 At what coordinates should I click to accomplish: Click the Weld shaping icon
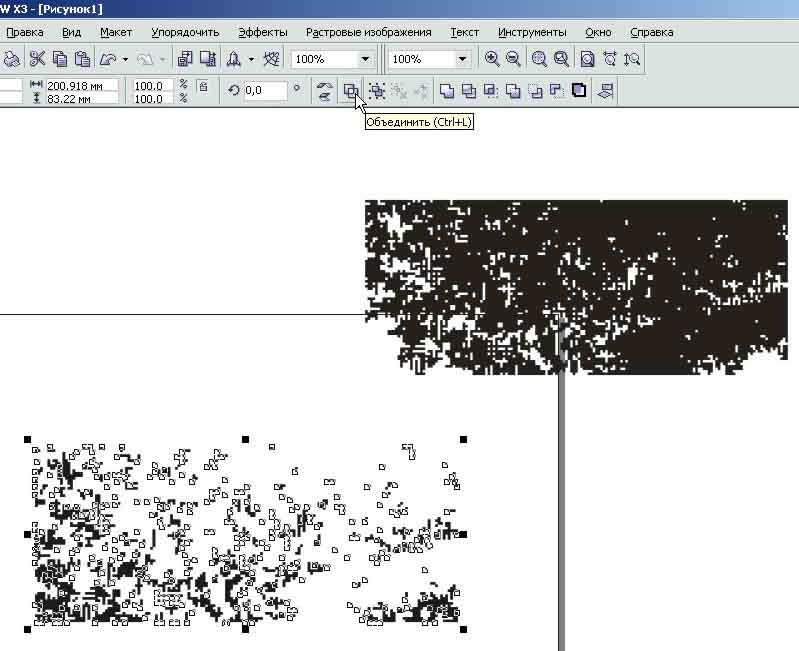click(x=447, y=91)
